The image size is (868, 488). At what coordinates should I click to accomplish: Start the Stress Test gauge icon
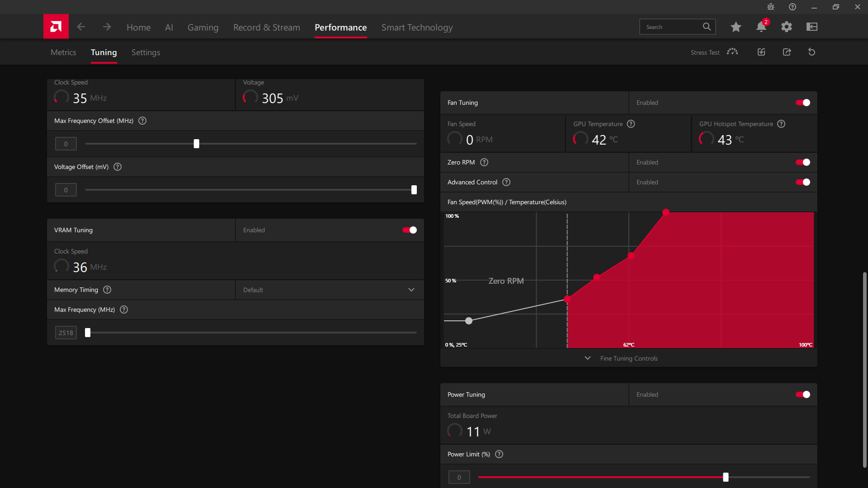click(732, 52)
